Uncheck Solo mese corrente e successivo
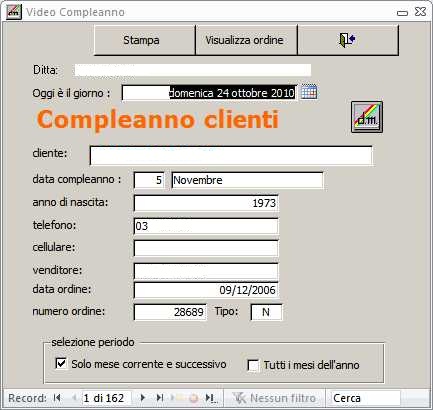Screen dimensions: 433x410 [x=61, y=363]
